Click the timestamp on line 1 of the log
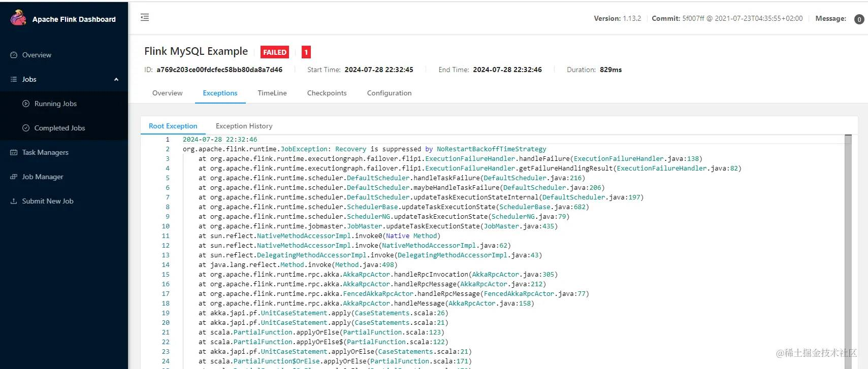 (220, 139)
